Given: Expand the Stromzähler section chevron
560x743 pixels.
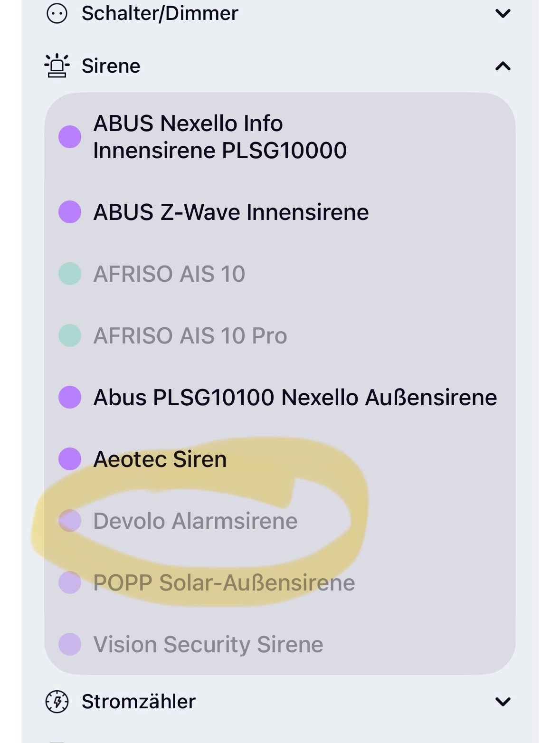Looking at the screenshot, I should (x=503, y=701).
